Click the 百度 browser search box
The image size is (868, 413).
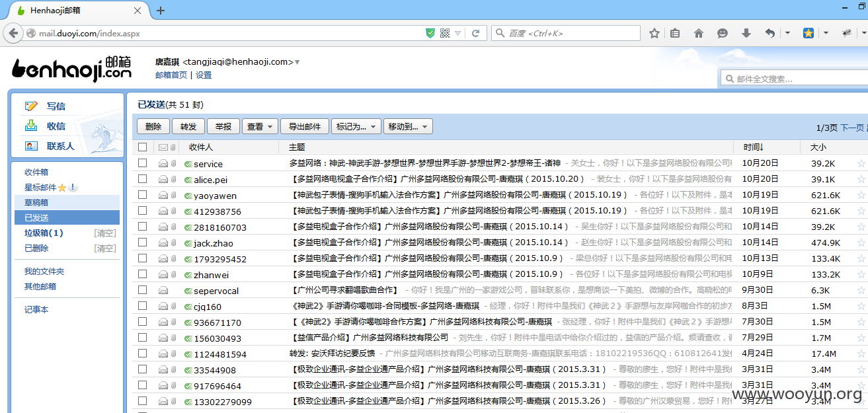(566, 33)
